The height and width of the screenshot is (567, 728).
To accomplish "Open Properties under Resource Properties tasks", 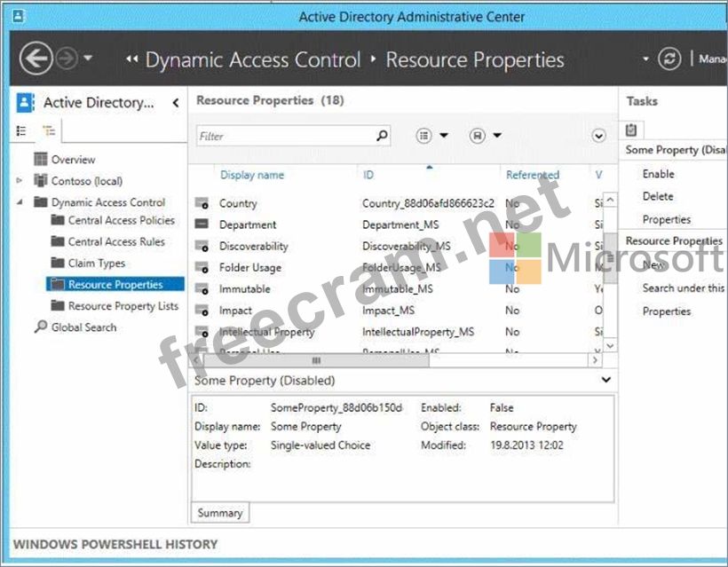I will tap(667, 311).
